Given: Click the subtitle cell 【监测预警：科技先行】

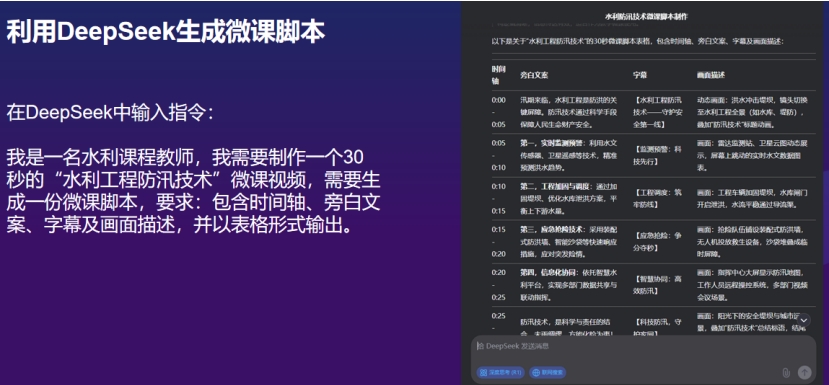Looking at the screenshot, I should click(x=657, y=155).
